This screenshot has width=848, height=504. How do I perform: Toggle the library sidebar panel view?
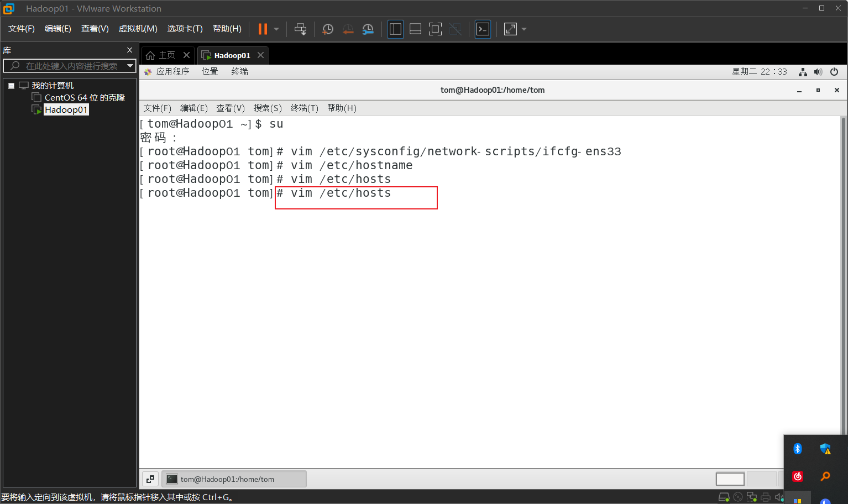pos(395,29)
